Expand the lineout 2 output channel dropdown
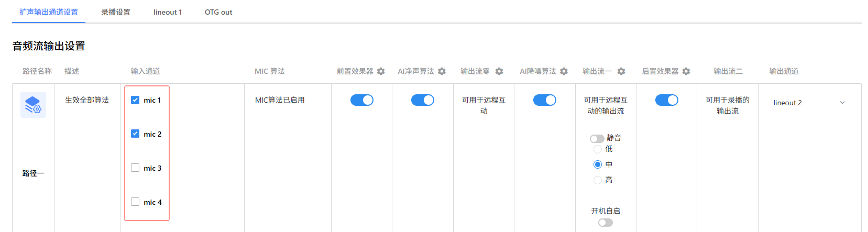This screenshot has height=232, width=868. (809, 103)
